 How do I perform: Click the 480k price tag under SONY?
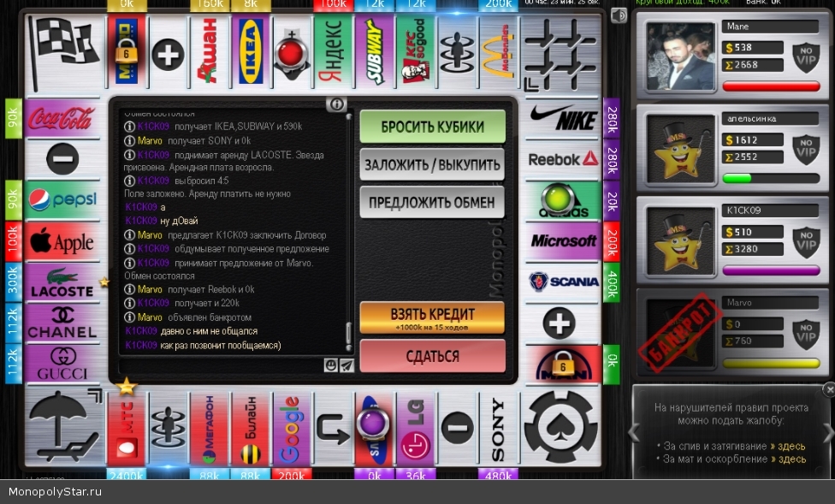point(499,474)
